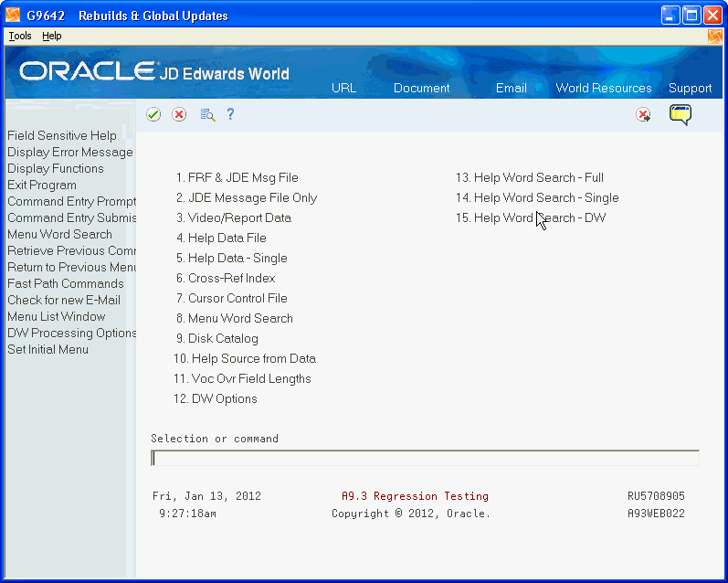The width and height of the screenshot is (728, 583).
Task: Click the green checkmark Enter icon
Action: tap(153, 114)
